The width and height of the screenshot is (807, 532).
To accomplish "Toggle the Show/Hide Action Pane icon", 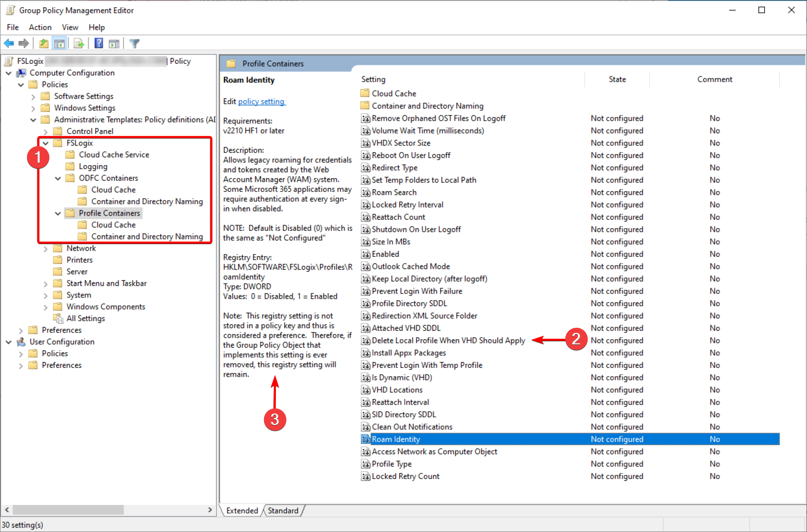I will [x=114, y=44].
